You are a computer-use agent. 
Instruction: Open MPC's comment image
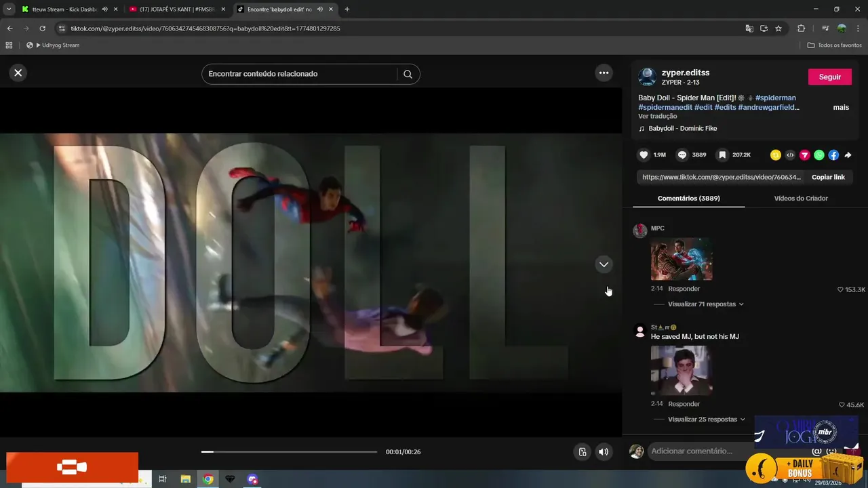(682, 259)
